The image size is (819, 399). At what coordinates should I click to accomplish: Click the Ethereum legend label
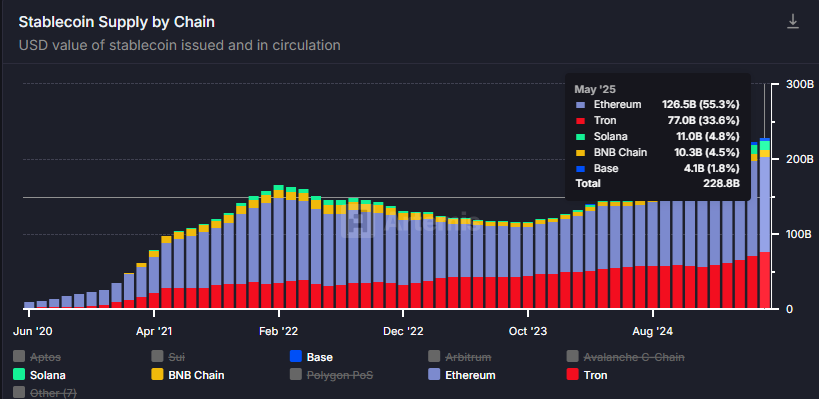(x=470, y=375)
